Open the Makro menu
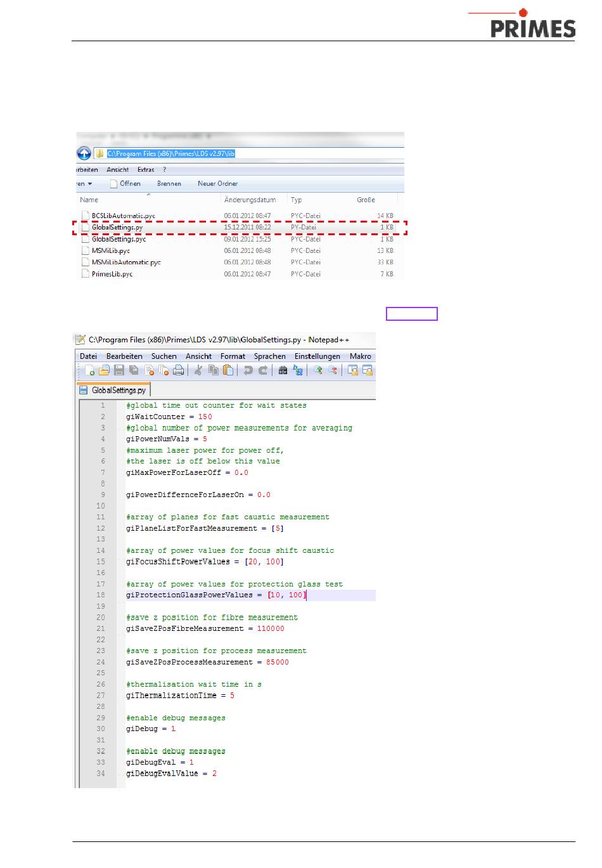602x868 pixels. 361,356
